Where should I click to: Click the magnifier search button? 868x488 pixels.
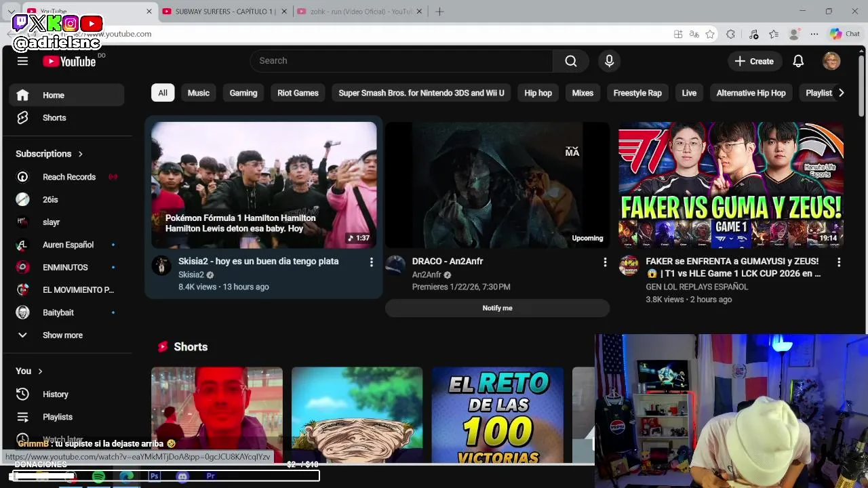[x=571, y=61]
